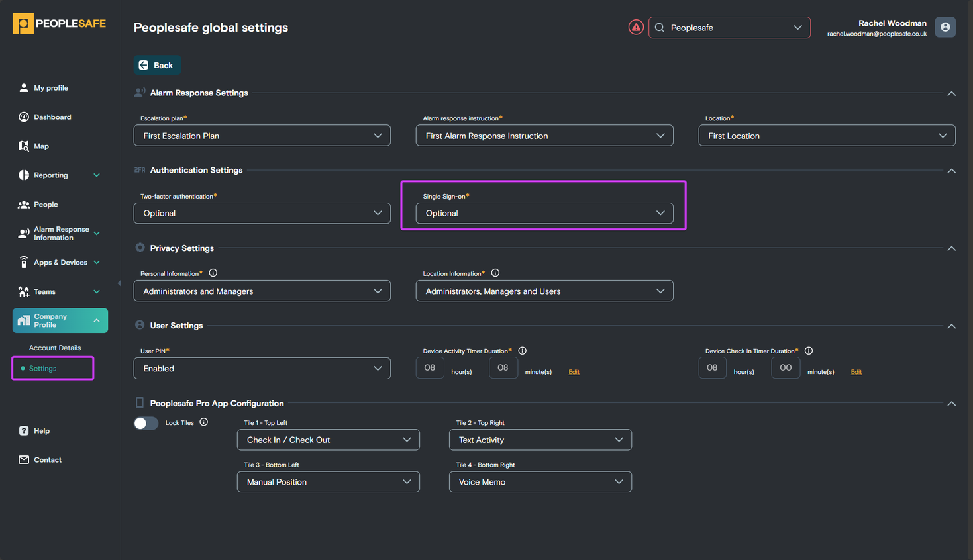The height and width of the screenshot is (560, 973).
Task: Show Location Information info tooltip icon
Action: point(495,273)
